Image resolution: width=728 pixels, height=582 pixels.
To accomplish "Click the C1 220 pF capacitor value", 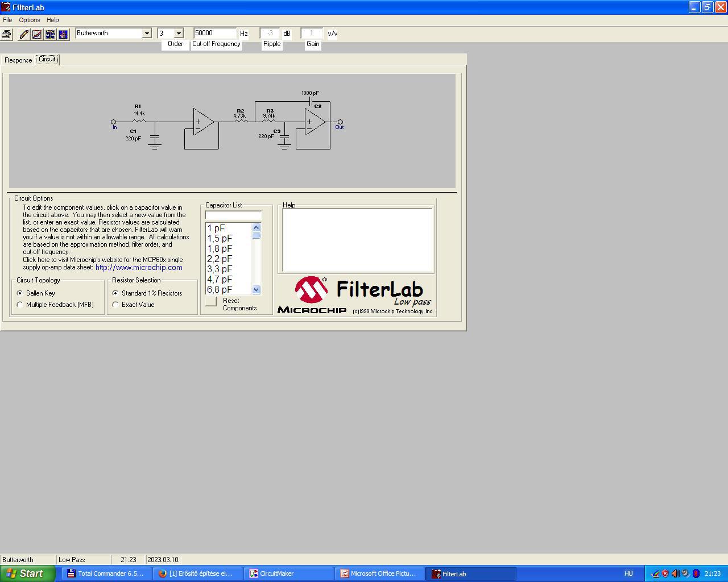I will pos(133,139).
